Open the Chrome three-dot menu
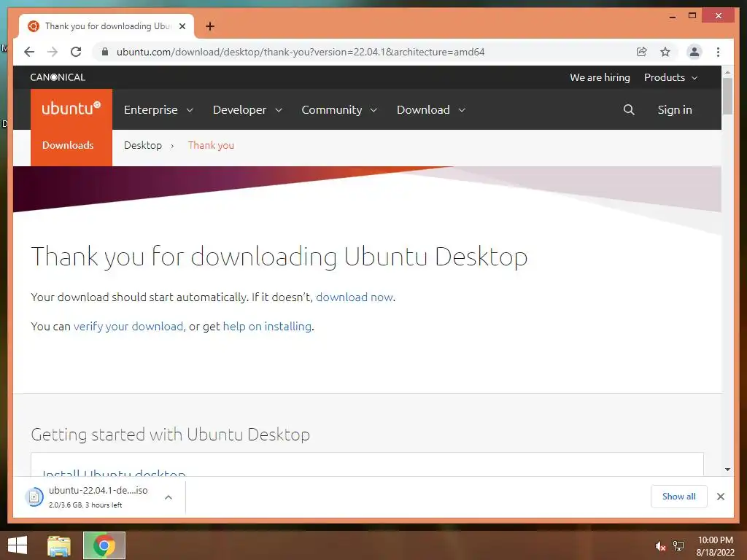The height and width of the screenshot is (560, 747). [718, 52]
